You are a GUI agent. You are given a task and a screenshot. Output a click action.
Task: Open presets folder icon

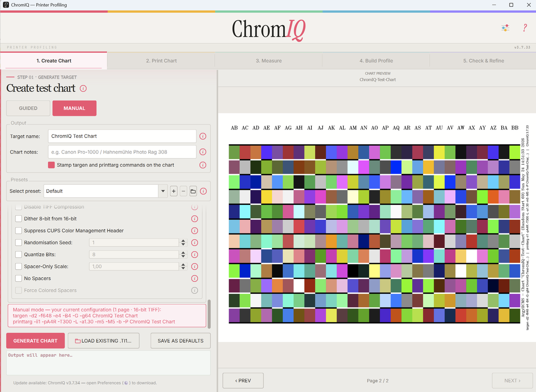tap(193, 191)
